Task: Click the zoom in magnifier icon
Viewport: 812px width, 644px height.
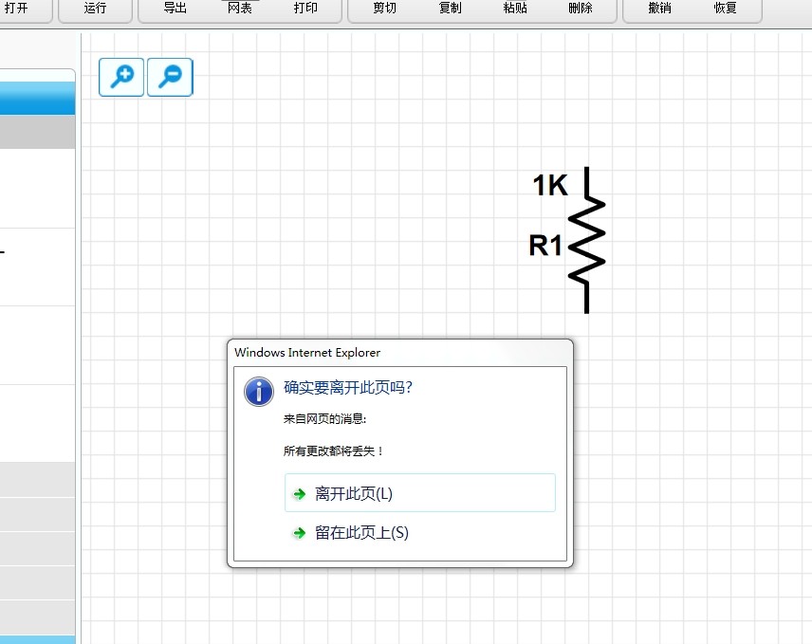Action: pyautogui.click(x=121, y=77)
